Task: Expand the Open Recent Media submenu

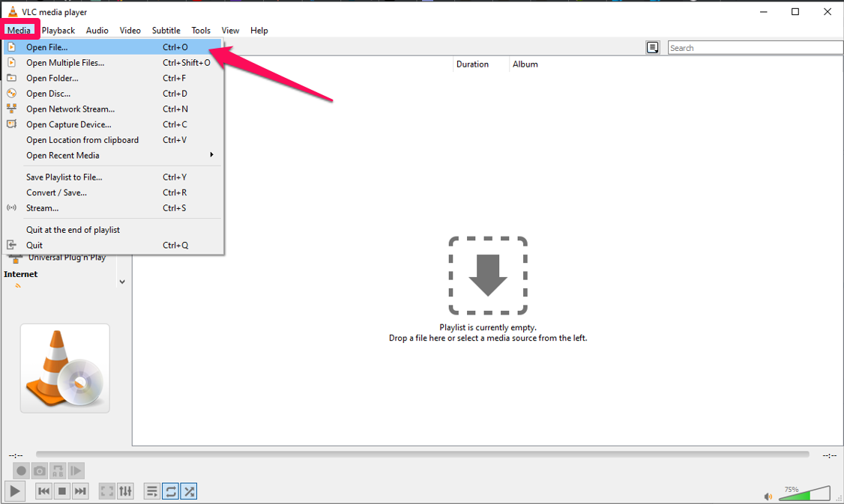Action: (x=112, y=156)
